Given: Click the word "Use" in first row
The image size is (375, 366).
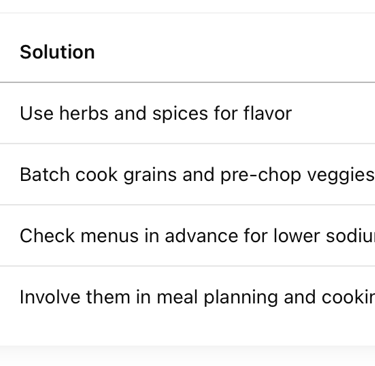Looking at the screenshot, I should [x=37, y=113].
